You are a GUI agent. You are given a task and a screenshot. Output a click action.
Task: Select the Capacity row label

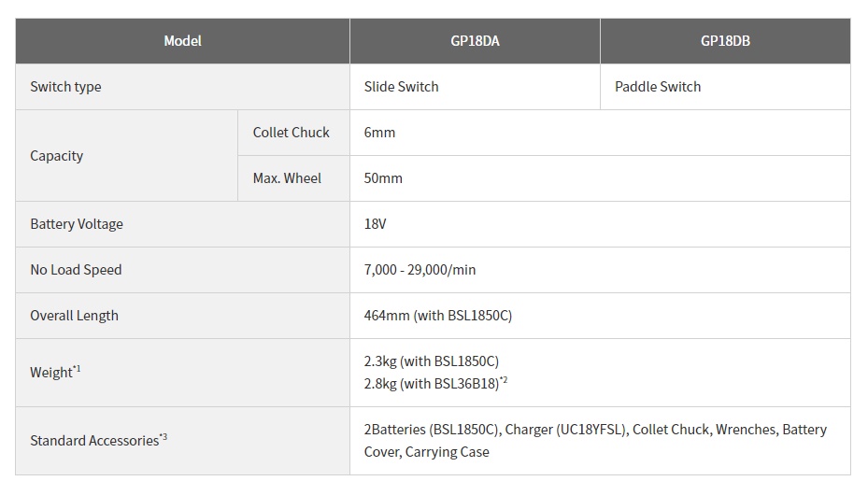click(127, 156)
